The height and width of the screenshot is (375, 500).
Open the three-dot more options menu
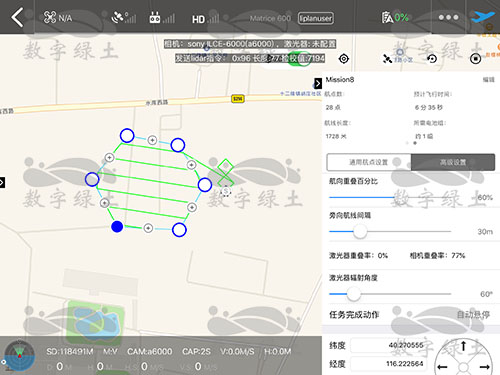tap(448, 17)
